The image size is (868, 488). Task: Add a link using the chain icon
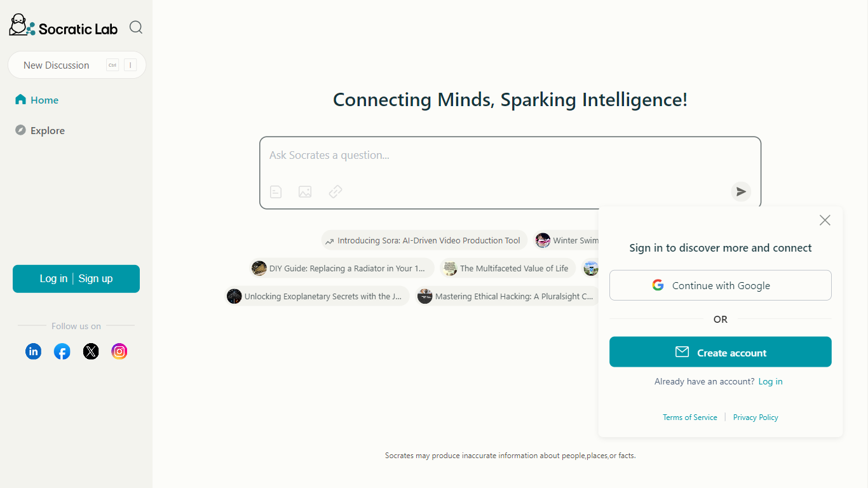pos(336,191)
